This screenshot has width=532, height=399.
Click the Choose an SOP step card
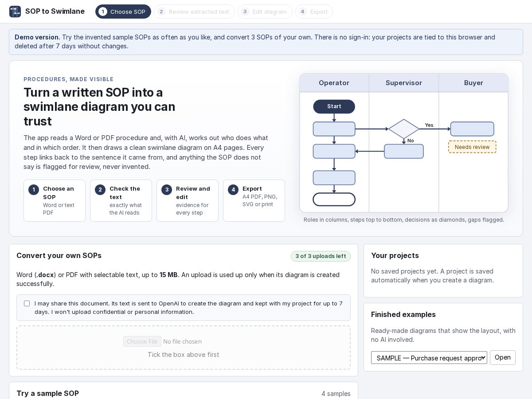[x=55, y=200]
